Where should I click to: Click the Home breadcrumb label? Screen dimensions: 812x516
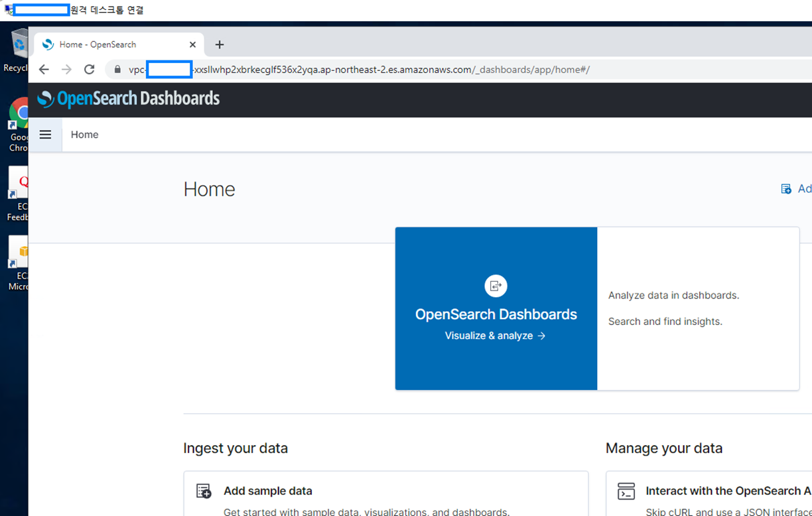84,134
